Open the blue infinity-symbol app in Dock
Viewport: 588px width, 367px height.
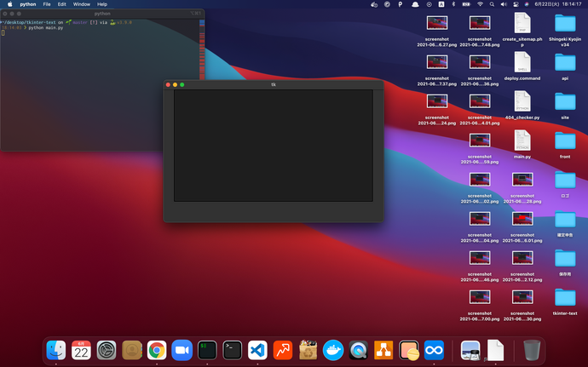click(434, 350)
